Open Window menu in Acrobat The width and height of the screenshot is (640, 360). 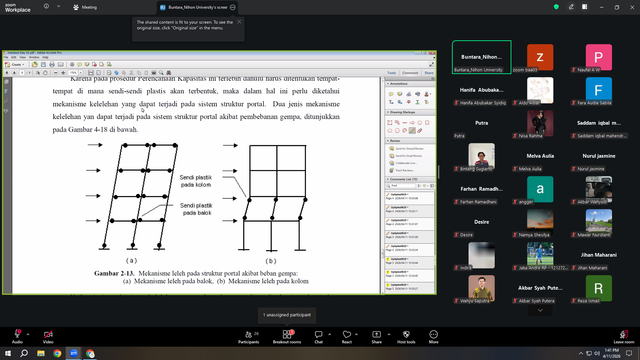tap(34, 58)
